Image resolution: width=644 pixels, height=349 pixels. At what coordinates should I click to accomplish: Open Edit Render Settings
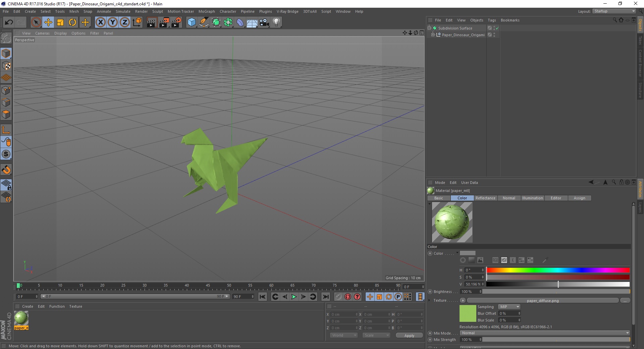click(176, 22)
